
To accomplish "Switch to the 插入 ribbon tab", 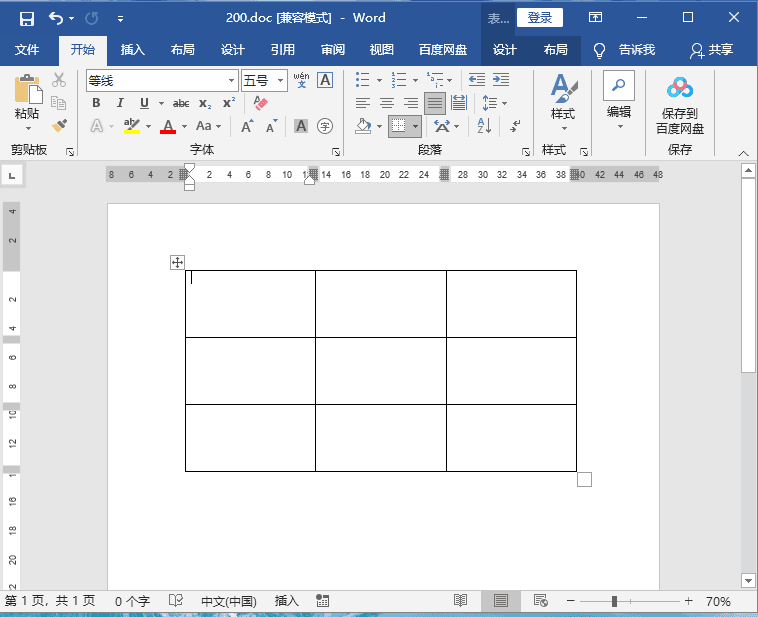I will coord(132,50).
